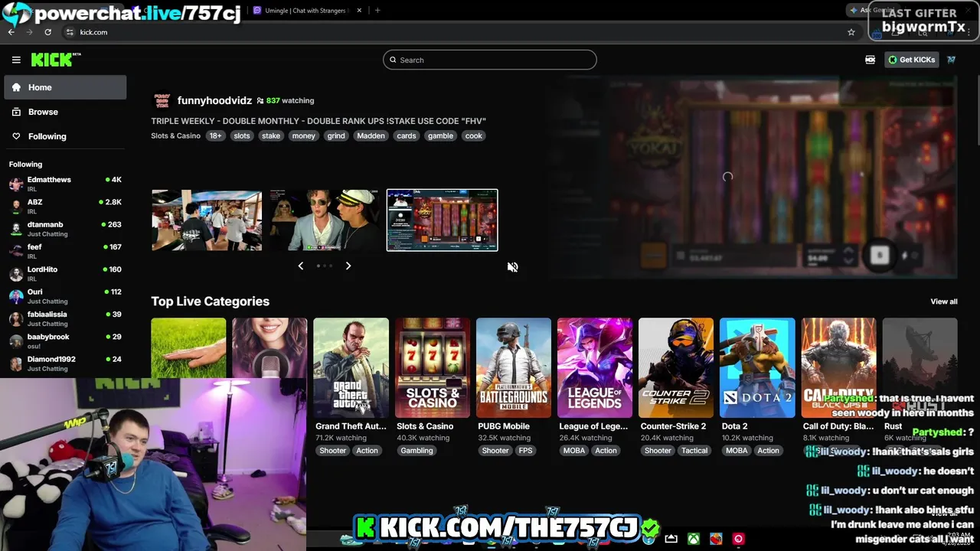Click the Gambling tag under Slots & Casino

416,451
